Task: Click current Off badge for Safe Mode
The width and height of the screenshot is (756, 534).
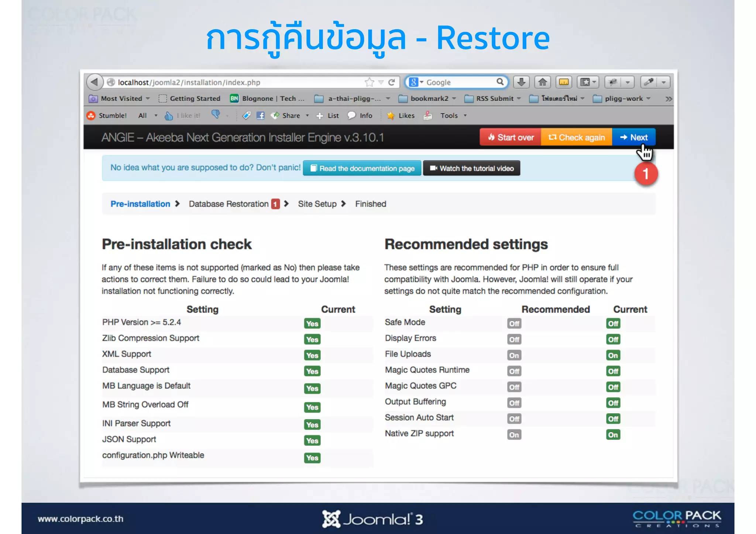Action: tap(613, 324)
